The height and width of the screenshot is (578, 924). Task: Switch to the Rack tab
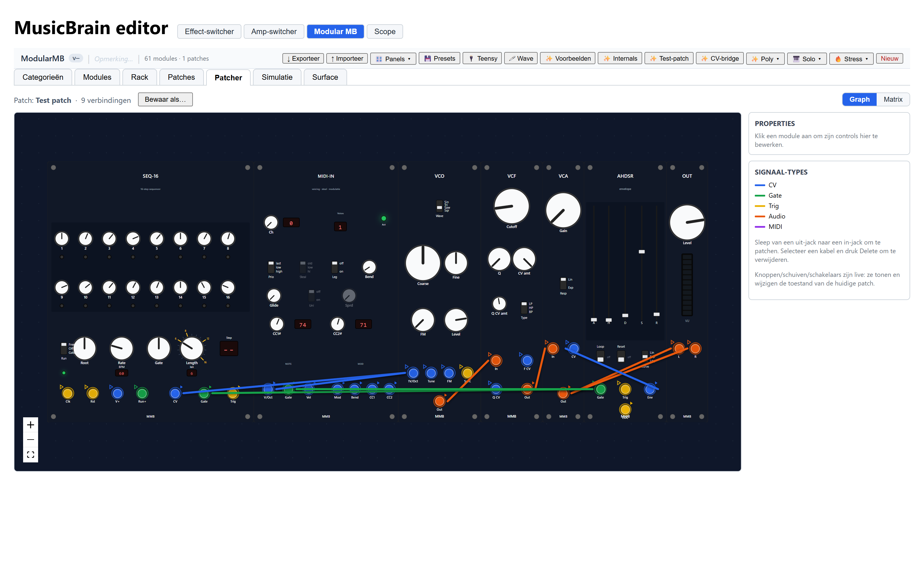pyautogui.click(x=139, y=77)
